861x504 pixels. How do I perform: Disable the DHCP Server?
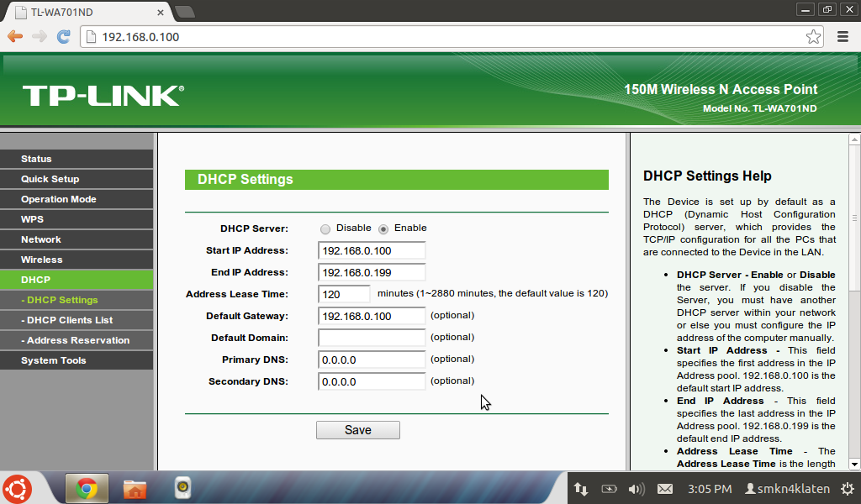coord(325,228)
